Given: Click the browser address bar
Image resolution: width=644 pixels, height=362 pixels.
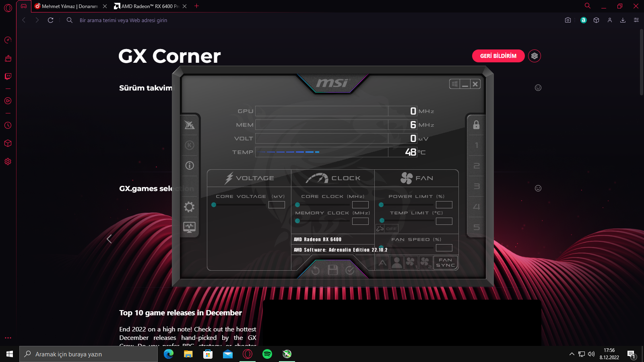Looking at the screenshot, I should (x=314, y=20).
